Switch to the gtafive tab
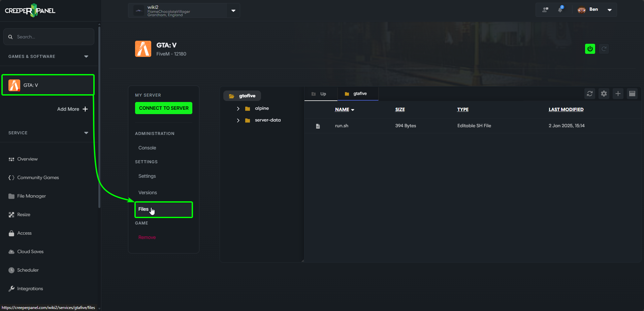This screenshot has height=311, width=644. (x=358, y=93)
